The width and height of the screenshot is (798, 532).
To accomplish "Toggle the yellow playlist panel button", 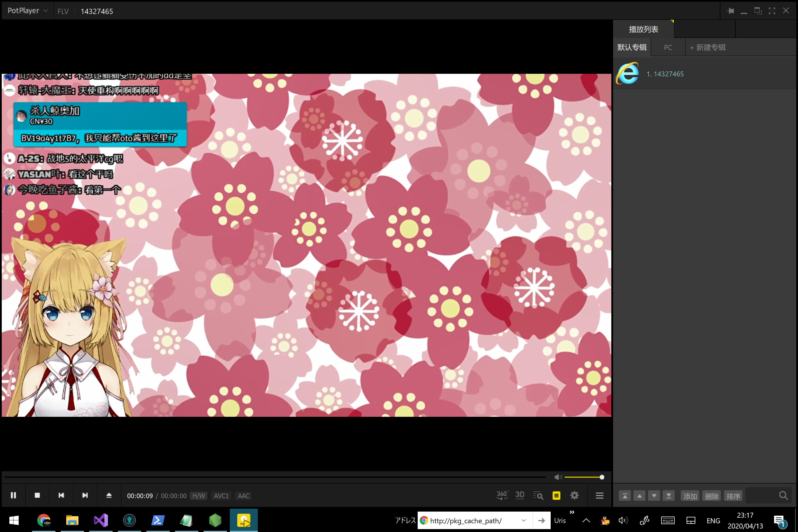I will click(556, 496).
